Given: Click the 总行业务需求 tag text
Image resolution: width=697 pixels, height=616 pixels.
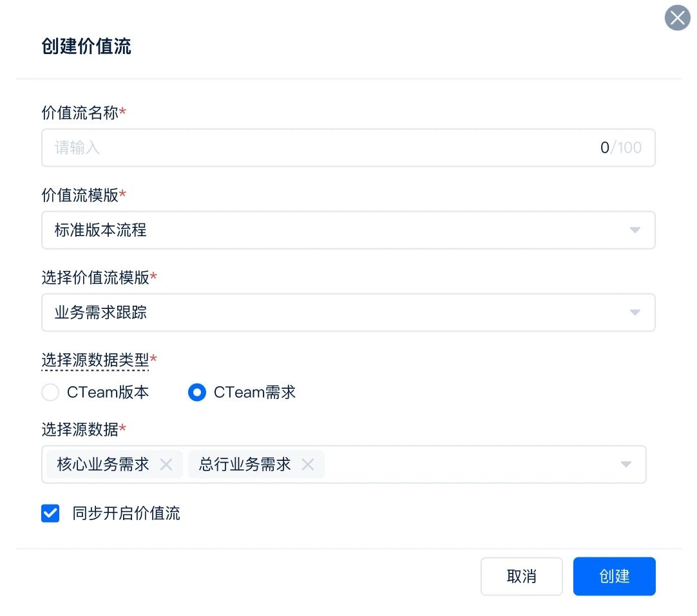Looking at the screenshot, I should coord(245,465).
